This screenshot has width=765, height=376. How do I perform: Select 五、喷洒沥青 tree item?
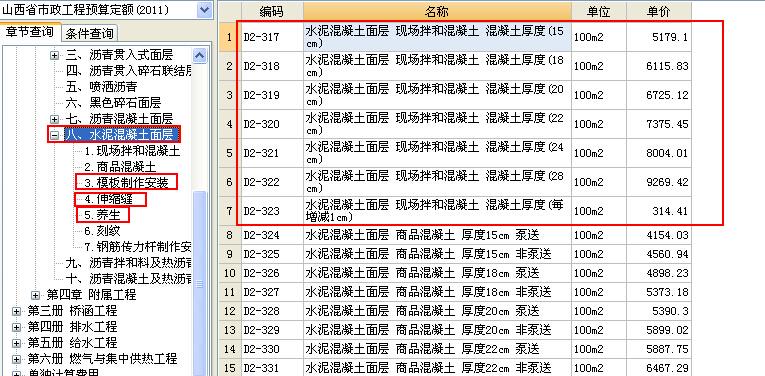101,87
